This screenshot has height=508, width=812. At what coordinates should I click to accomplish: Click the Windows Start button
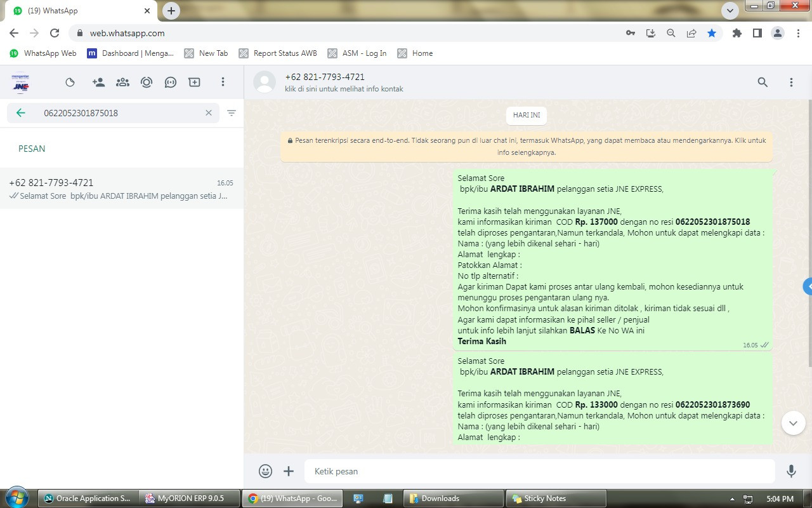(x=17, y=498)
